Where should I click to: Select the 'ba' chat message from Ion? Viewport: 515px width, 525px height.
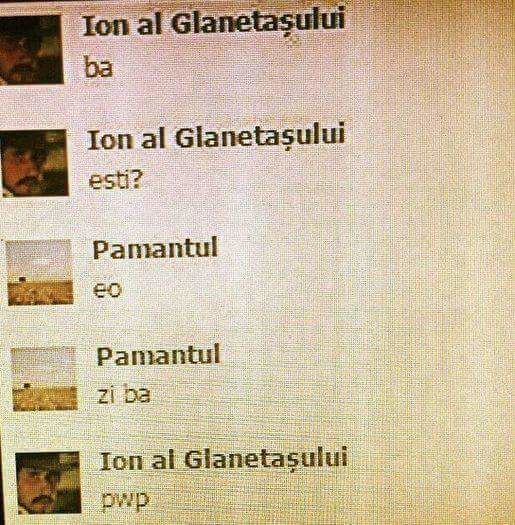pos(98,67)
